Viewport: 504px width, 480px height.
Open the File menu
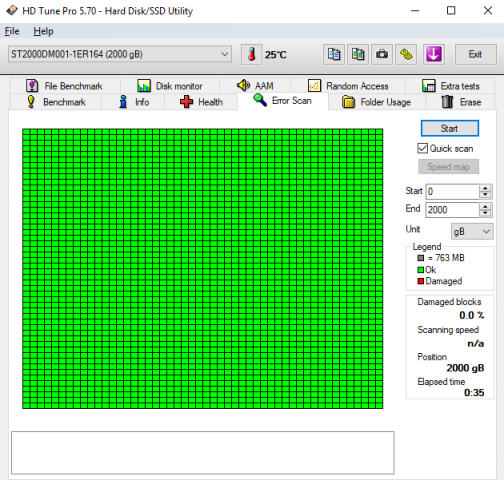pyautogui.click(x=12, y=31)
